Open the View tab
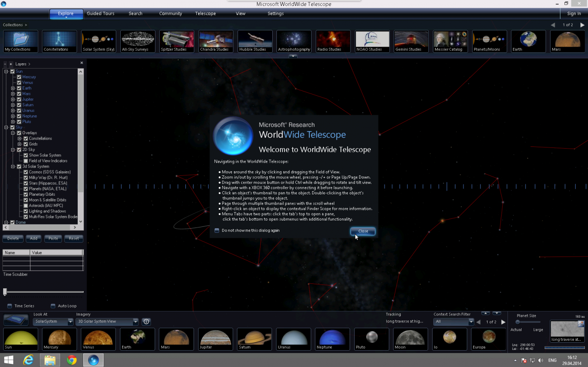 click(x=241, y=14)
